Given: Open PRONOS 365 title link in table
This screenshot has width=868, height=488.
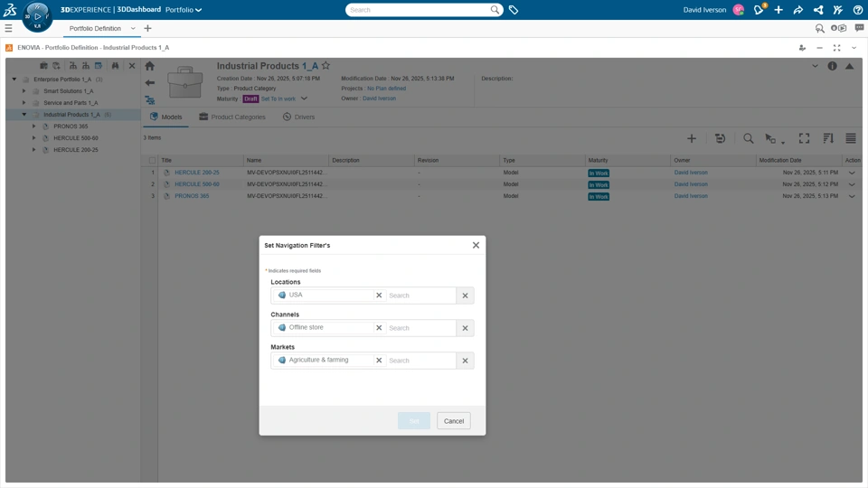Looking at the screenshot, I should click(x=192, y=196).
